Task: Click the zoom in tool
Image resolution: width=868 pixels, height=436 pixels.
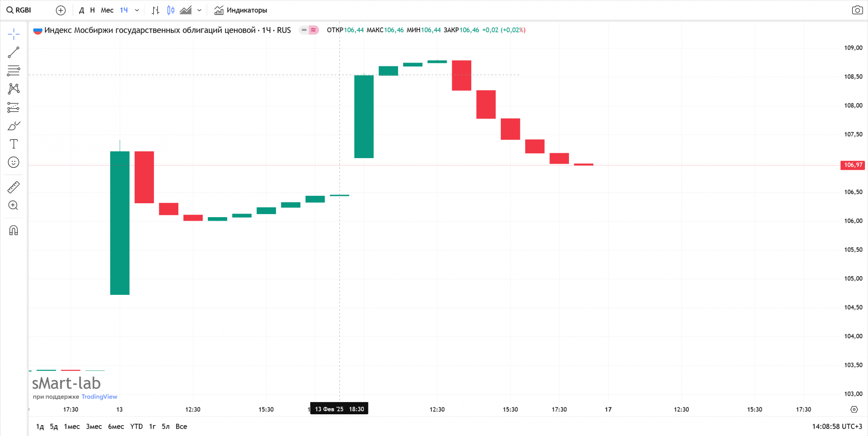Action: click(x=13, y=205)
